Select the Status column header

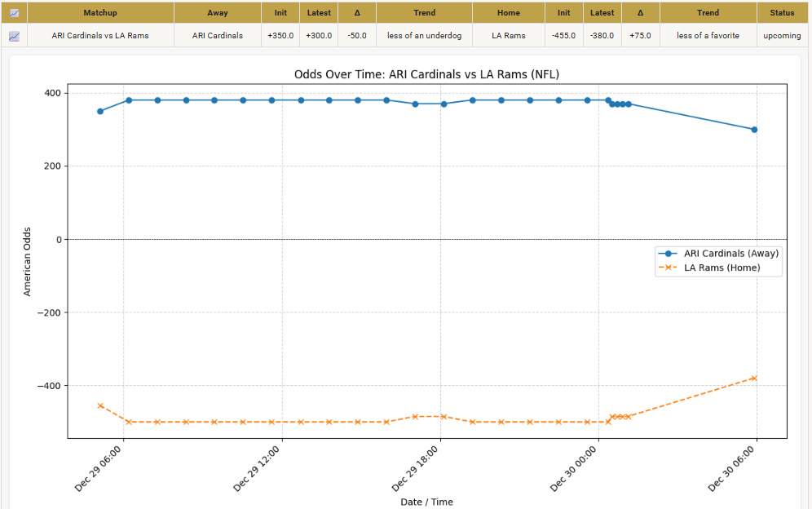pos(782,12)
